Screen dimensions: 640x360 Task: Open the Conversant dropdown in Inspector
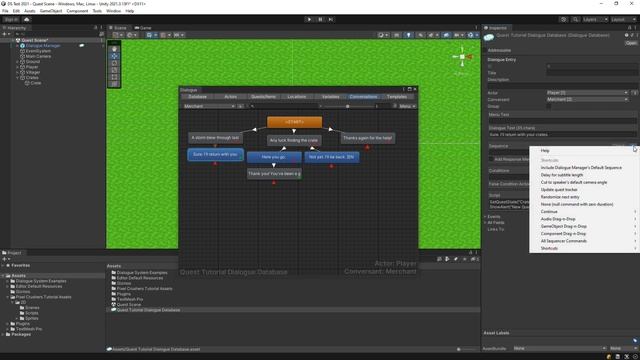click(x=587, y=99)
